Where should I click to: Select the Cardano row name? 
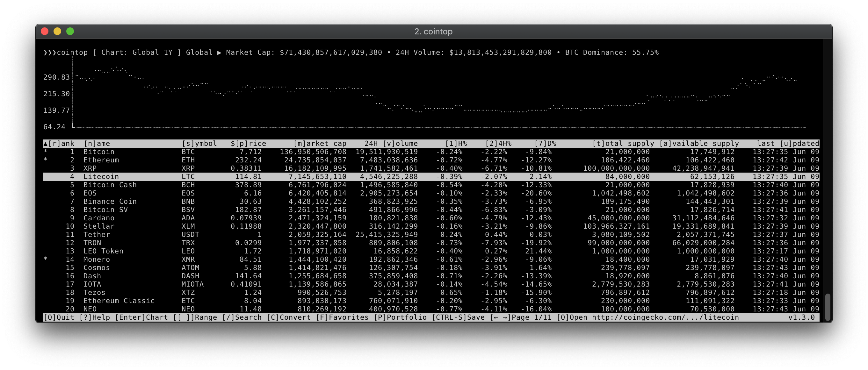[99, 218]
